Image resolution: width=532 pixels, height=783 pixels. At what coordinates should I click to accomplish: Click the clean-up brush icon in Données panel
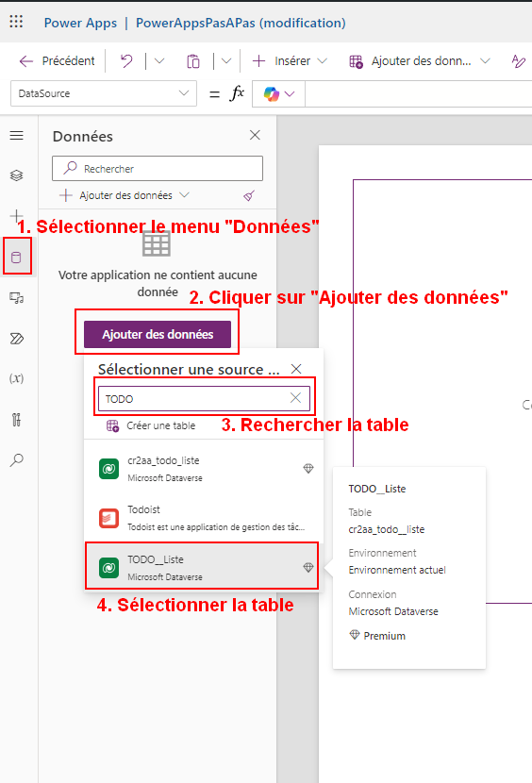coord(249,195)
